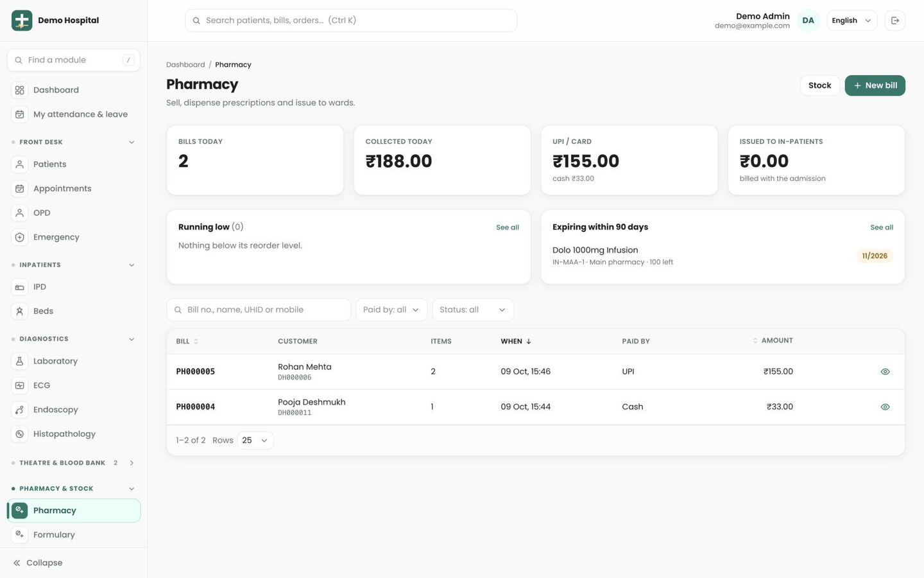Screen dimensions: 924x578
Task: Click the Stock button
Action: coord(819,85)
